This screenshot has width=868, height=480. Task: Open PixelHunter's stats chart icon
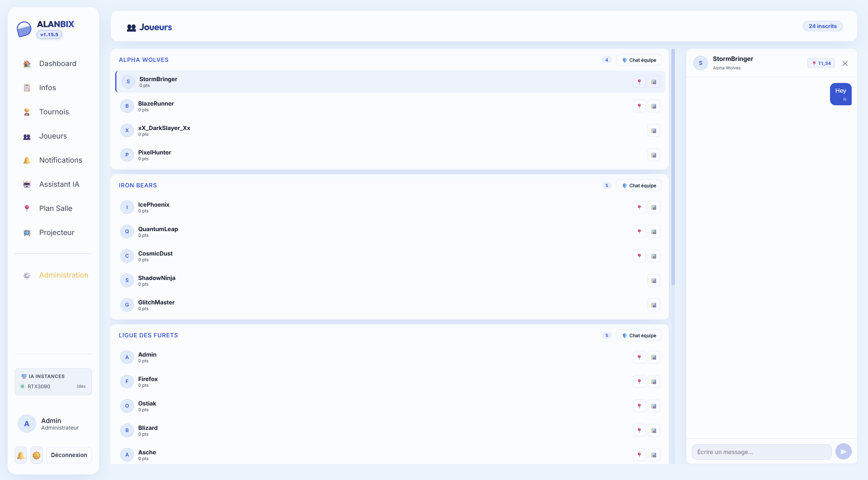(x=654, y=155)
